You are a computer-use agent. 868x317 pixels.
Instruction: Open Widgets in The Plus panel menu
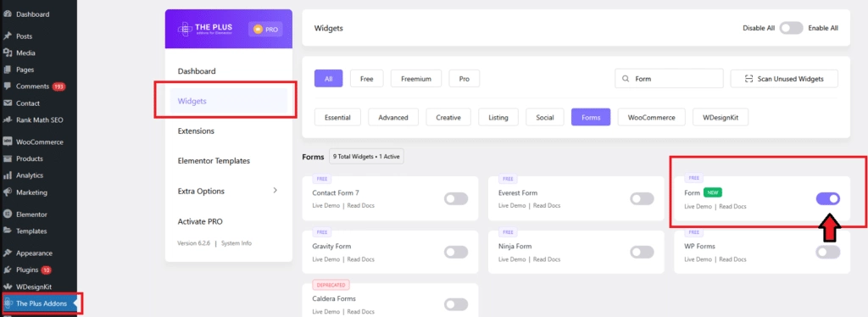pyautogui.click(x=229, y=101)
